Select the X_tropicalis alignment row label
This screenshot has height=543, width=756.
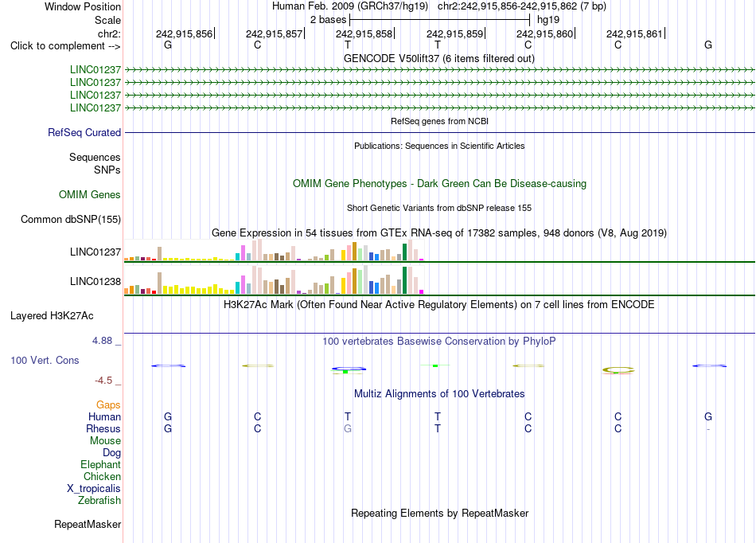[x=94, y=489]
